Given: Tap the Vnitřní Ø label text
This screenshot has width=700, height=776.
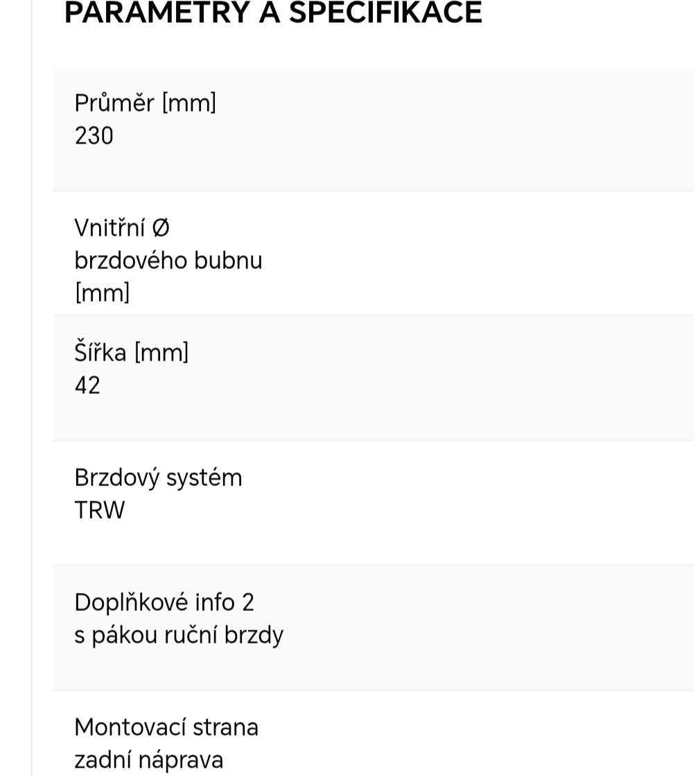Looking at the screenshot, I should tap(122, 227).
